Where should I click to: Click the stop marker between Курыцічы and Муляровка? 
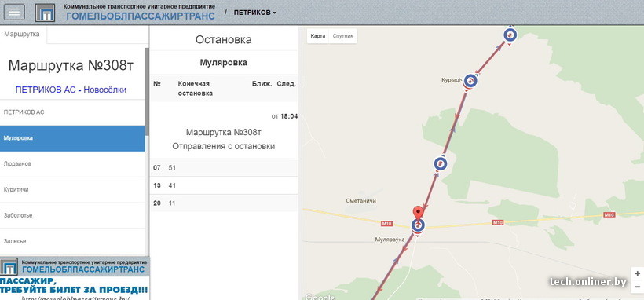[441, 164]
